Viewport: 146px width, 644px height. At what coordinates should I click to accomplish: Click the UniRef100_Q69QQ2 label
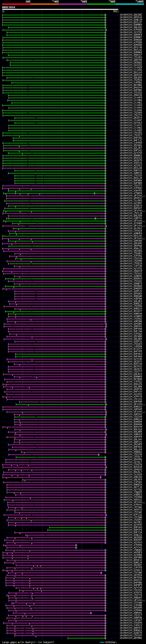(x=131, y=63)
